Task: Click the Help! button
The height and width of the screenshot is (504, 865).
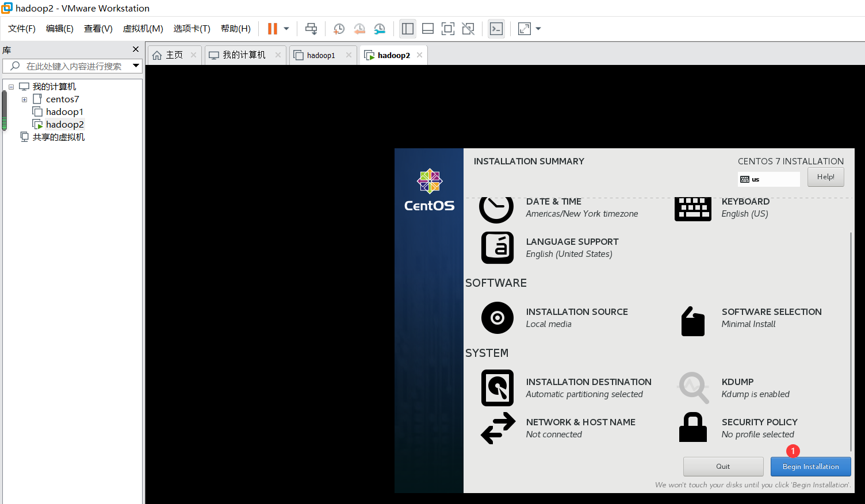Action: click(x=825, y=177)
